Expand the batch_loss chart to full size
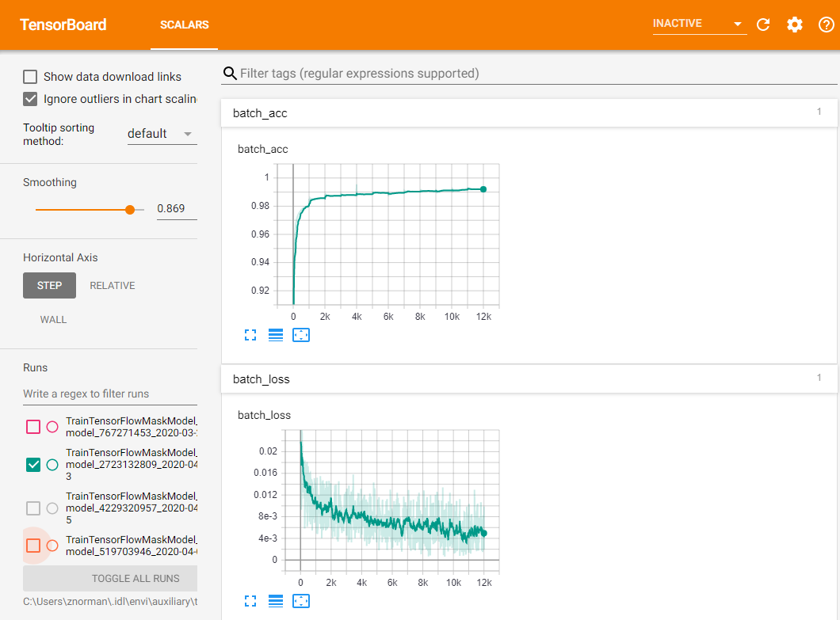Viewport: 840px width, 620px height. click(250, 601)
